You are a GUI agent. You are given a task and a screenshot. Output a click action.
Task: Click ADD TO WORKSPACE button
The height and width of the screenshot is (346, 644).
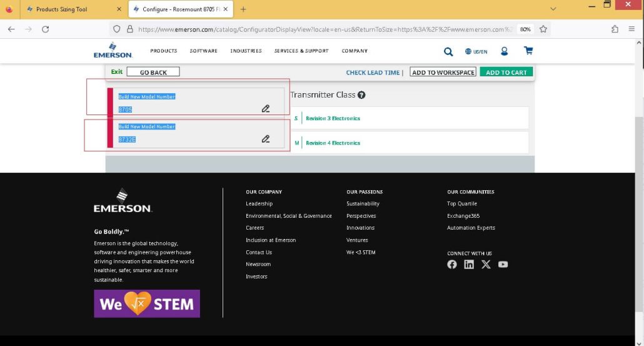click(x=443, y=72)
